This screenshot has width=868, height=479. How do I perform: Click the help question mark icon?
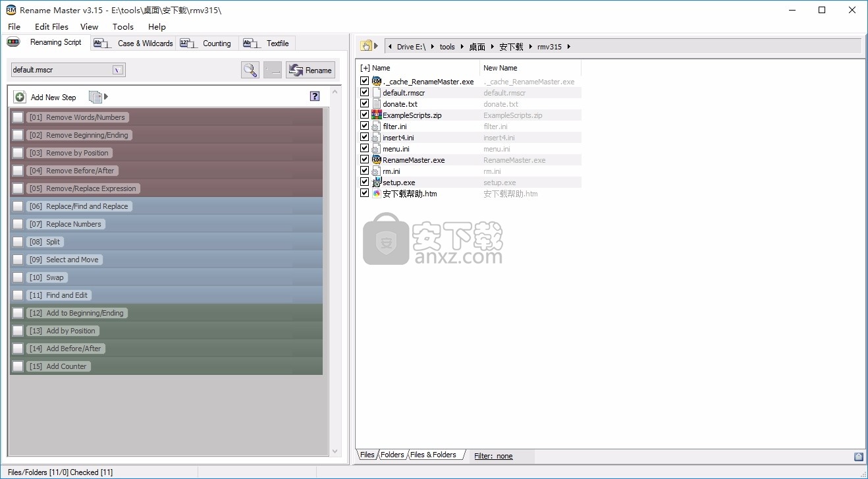coord(315,96)
